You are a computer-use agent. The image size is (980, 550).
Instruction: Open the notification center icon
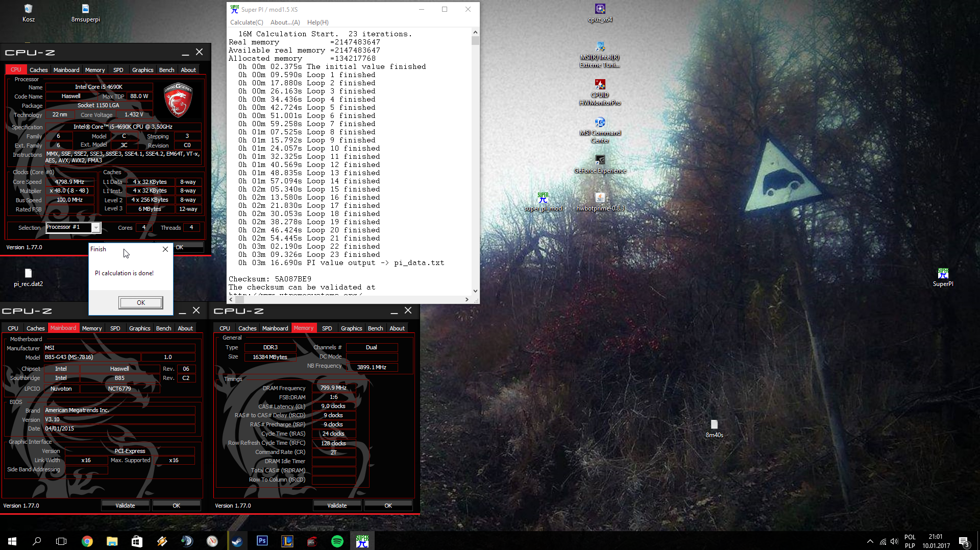pyautogui.click(x=964, y=541)
